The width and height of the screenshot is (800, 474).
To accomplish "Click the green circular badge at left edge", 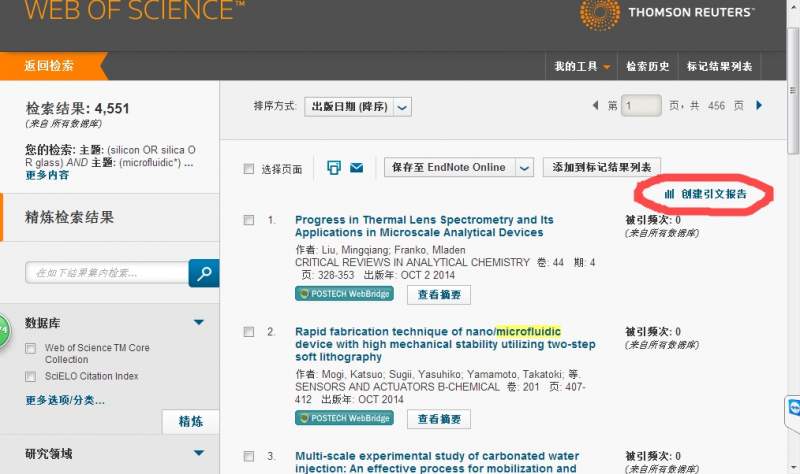I will point(4,331).
